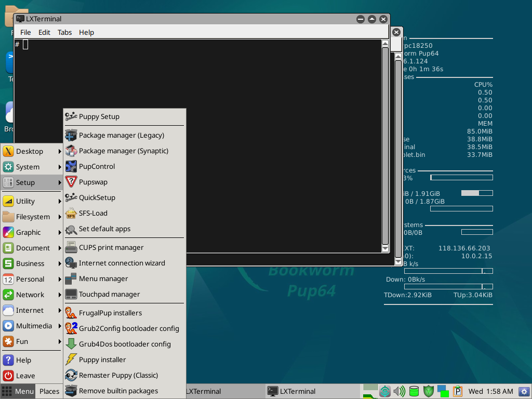The width and height of the screenshot is (532, 399).
Task: Click the LXTerminal scrollbar up arrow
Action: coord(385,44)
